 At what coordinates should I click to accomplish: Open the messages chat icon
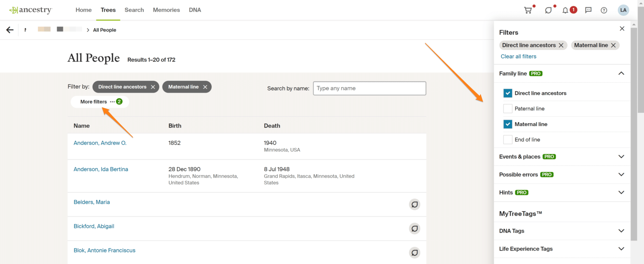tap(588, 10)
